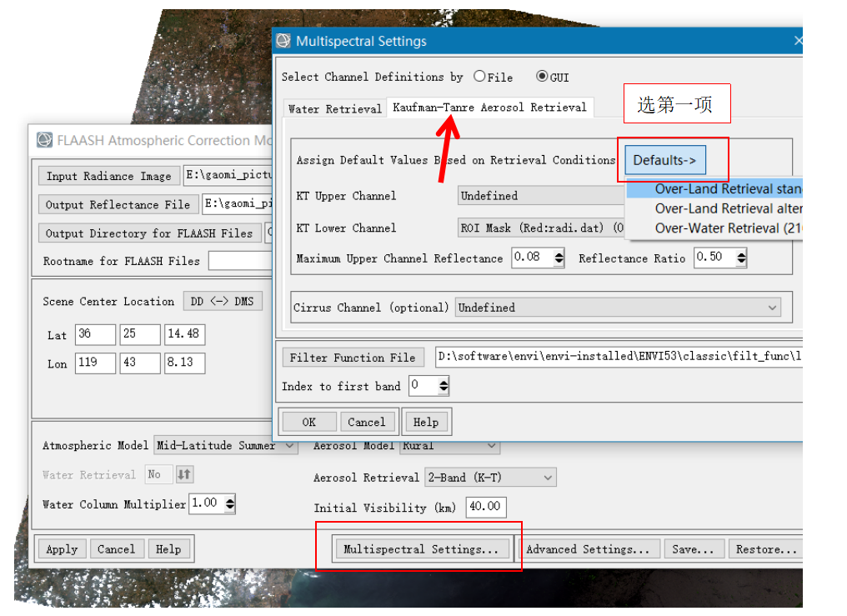Image resolution: width=847 pixels, height=616 pixels.
Task: Click the Defaults-> button
Action: pyautogui.click(x=665, y=160)
